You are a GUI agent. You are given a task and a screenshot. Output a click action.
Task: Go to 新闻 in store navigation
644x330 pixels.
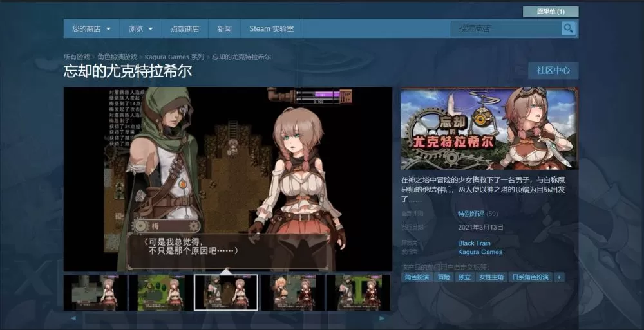tap(224, 29)
